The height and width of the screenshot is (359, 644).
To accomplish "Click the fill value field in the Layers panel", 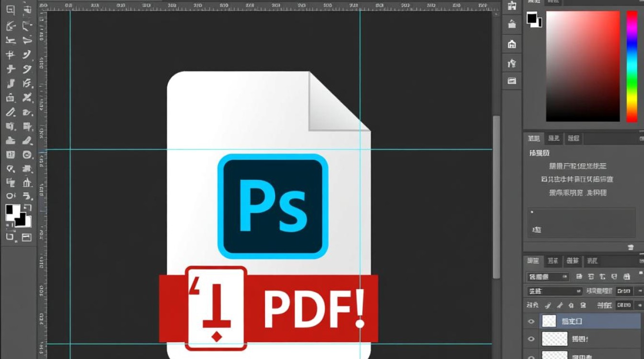I will click(x=624, y=305).
